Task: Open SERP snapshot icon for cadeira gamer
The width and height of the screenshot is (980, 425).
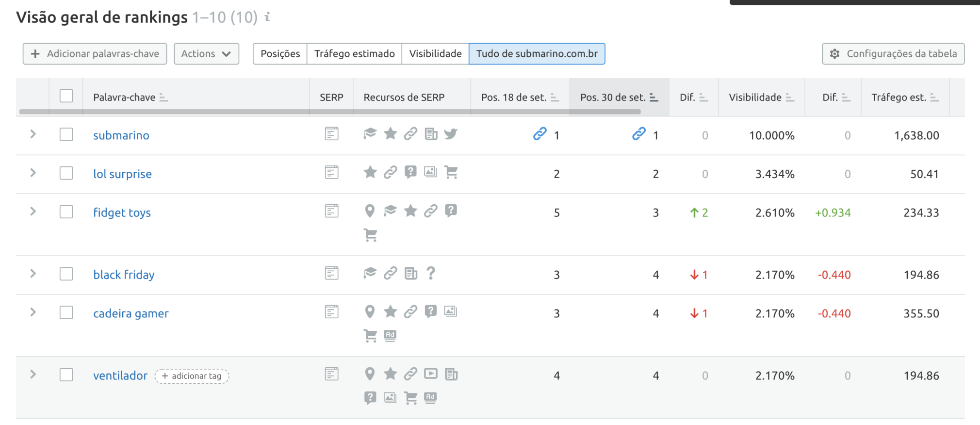Action: (332, 312)
